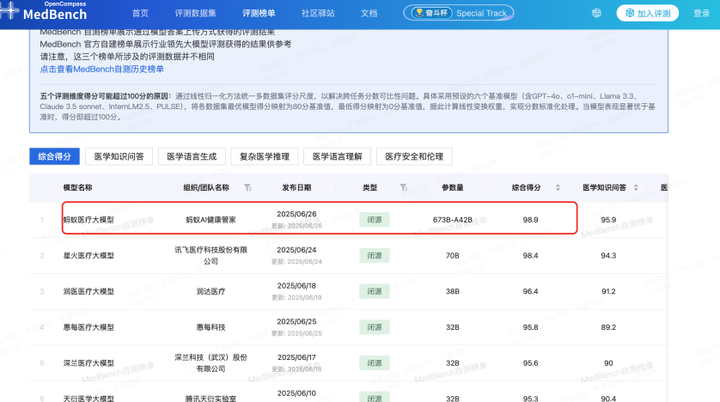This screenshot has height=402, width=720.
Task: Click the trophy icon in Special Track
Action: coord(415,13)
